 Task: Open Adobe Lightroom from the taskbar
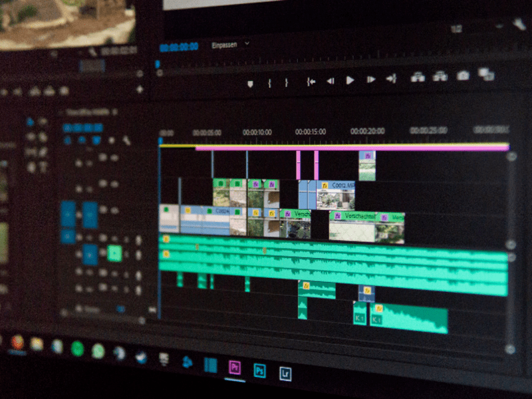click(285, 372)
